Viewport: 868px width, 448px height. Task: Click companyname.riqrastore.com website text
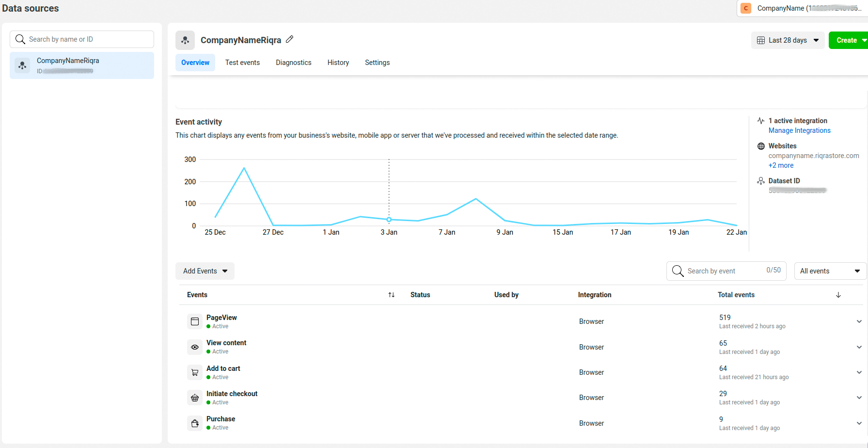tap(814, 156)
